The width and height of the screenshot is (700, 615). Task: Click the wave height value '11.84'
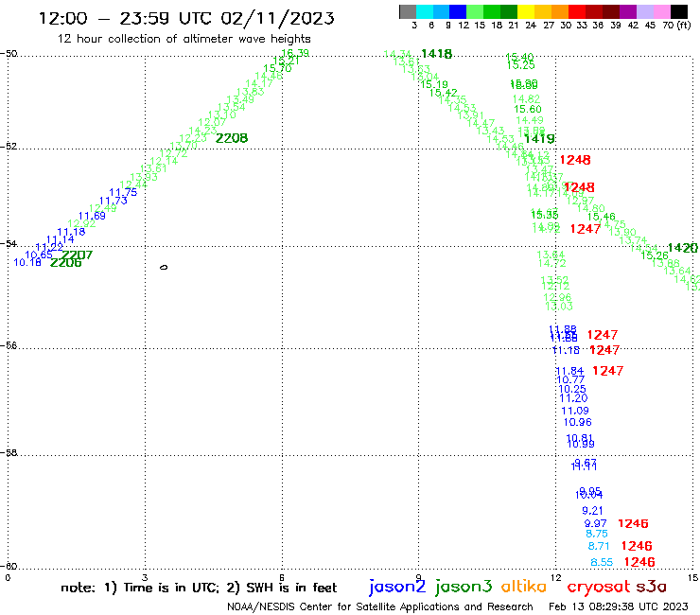pos(570,371)
